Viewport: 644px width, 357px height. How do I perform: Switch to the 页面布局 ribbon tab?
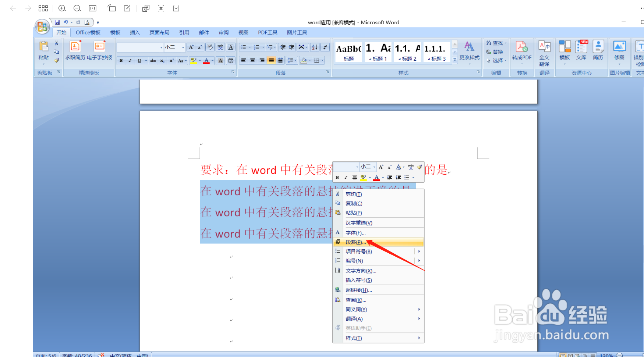(159, 32)
